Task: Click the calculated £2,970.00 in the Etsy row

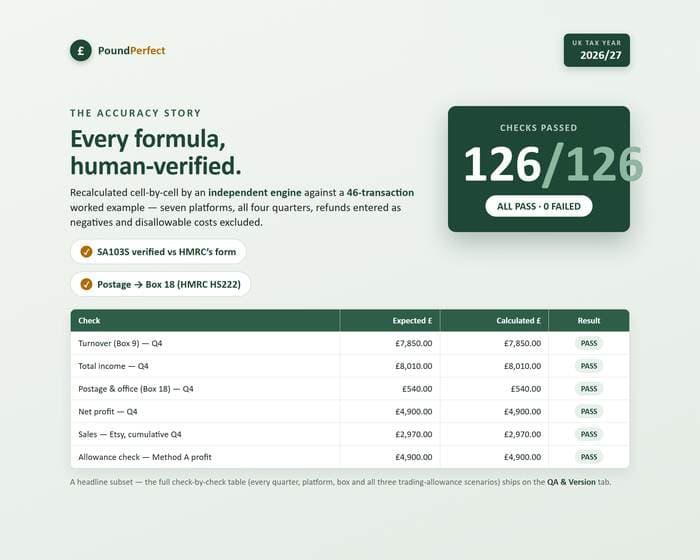Action: point(522,435)
